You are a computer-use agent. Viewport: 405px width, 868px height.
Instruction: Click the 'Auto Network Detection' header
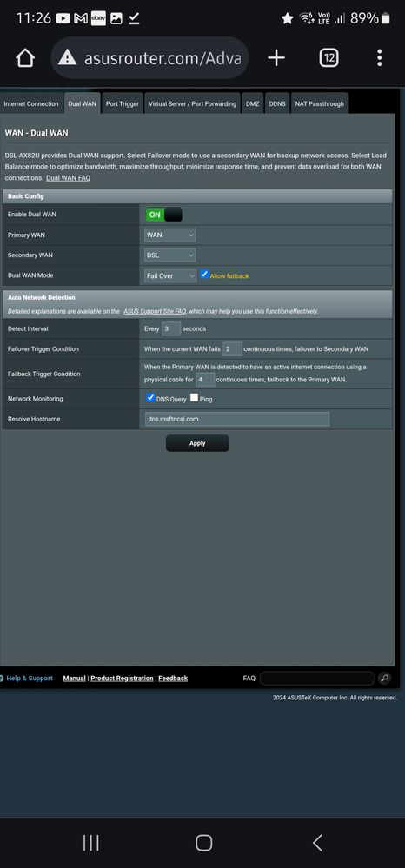pos(42,298)
